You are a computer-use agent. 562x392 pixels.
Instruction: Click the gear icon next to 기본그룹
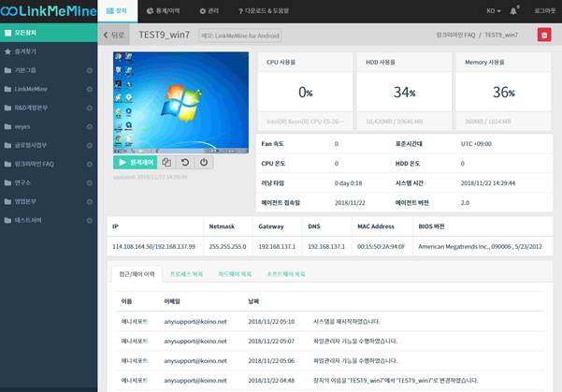point(89,71)
